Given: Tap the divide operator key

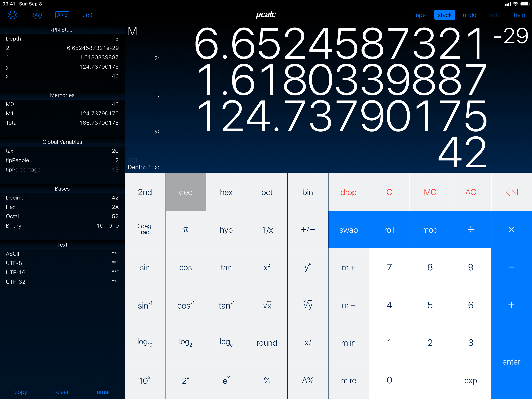Looking at the screenshot, I should click(x=470, y=230).
